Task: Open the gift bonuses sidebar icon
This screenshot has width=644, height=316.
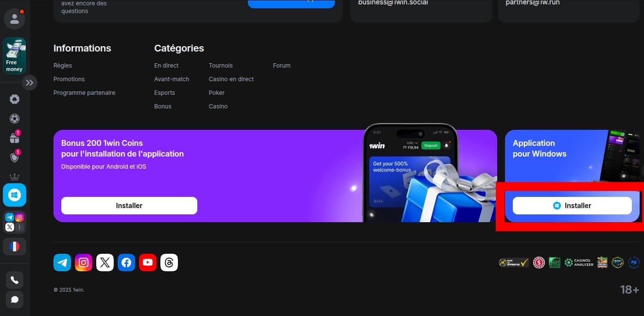Action: (15, 138)
